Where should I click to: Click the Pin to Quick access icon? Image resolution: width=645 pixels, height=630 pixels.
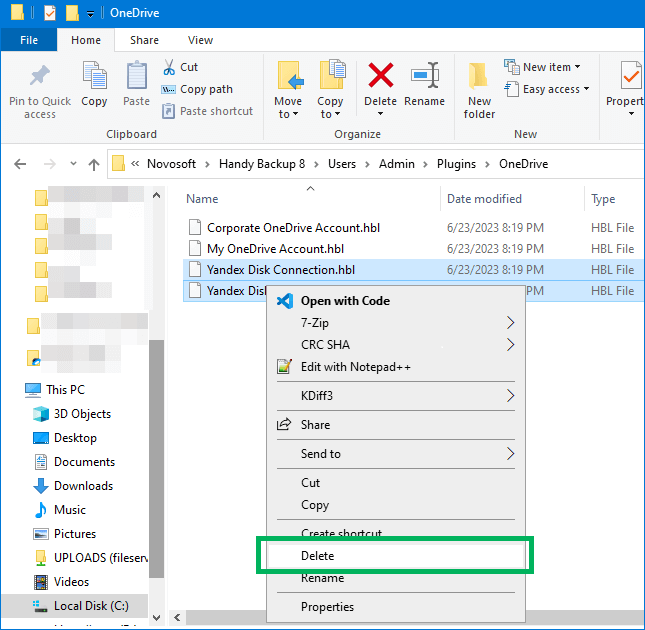(39, 76)
